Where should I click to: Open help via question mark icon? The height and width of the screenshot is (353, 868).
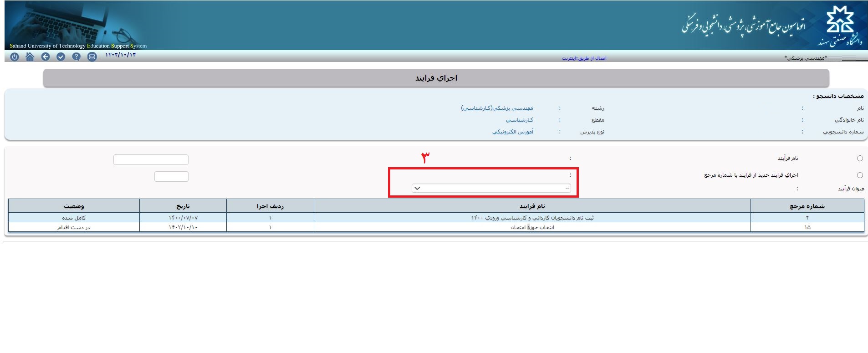(77, 57)
